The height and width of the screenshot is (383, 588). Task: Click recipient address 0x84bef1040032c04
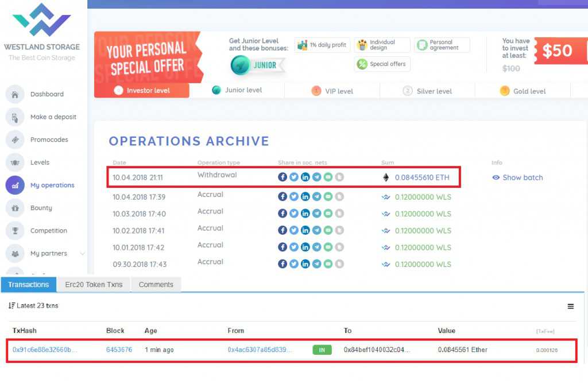377,350
